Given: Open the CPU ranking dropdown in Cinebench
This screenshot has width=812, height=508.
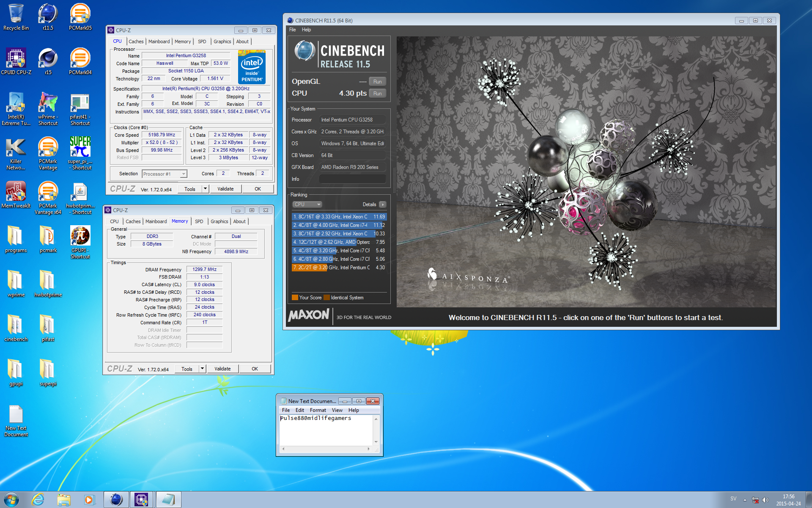Looking at the screenshot, I should pos(307,204).
